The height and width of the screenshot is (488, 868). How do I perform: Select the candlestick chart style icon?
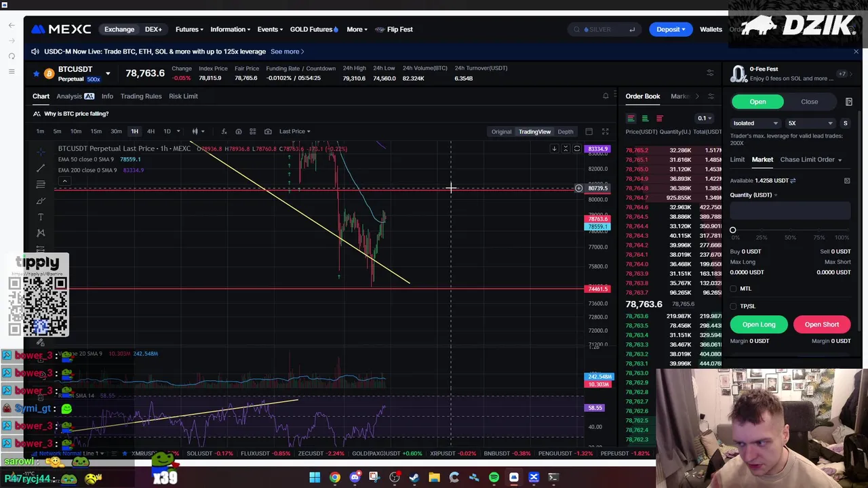(195, 131)
